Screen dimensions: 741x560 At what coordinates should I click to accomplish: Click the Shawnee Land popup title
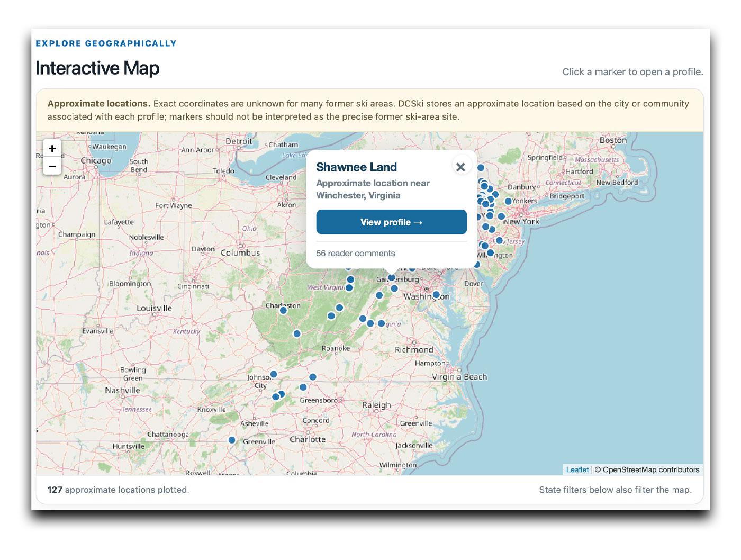[x=356, y=167]
